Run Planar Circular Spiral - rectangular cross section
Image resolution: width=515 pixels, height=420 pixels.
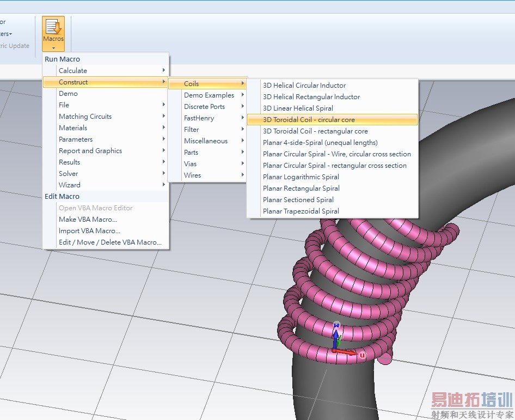[x=333, y=166]
